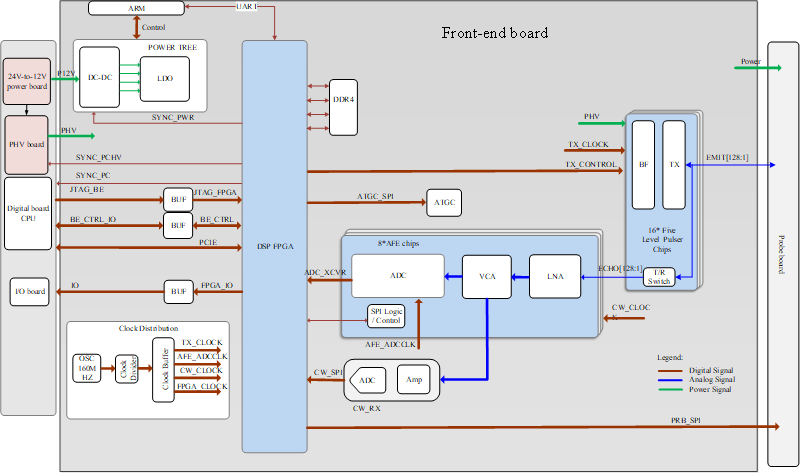
Task: Click the PRB_SPI label
Action: point(686,420)
